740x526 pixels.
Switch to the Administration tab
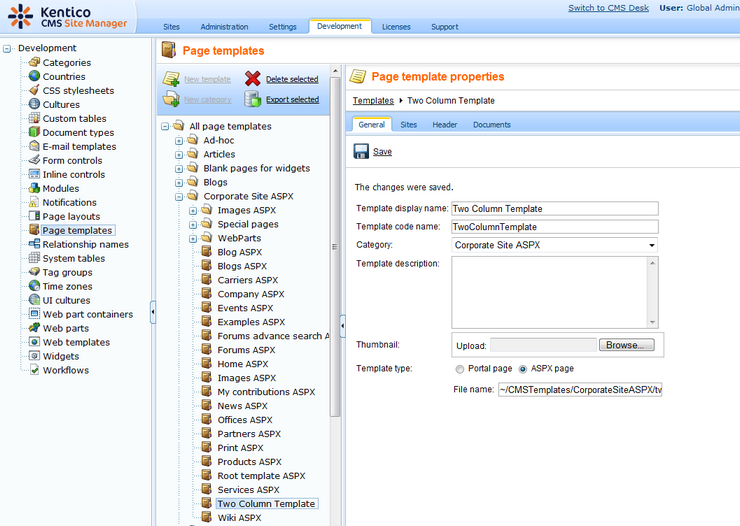click(x=224, y=27)
